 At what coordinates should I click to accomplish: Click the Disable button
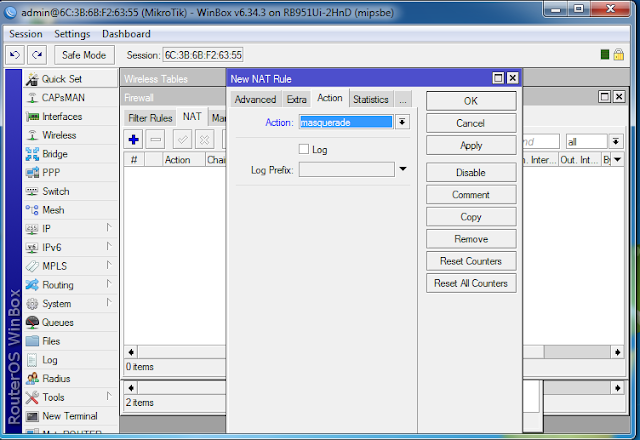click(x=471, y=172)
